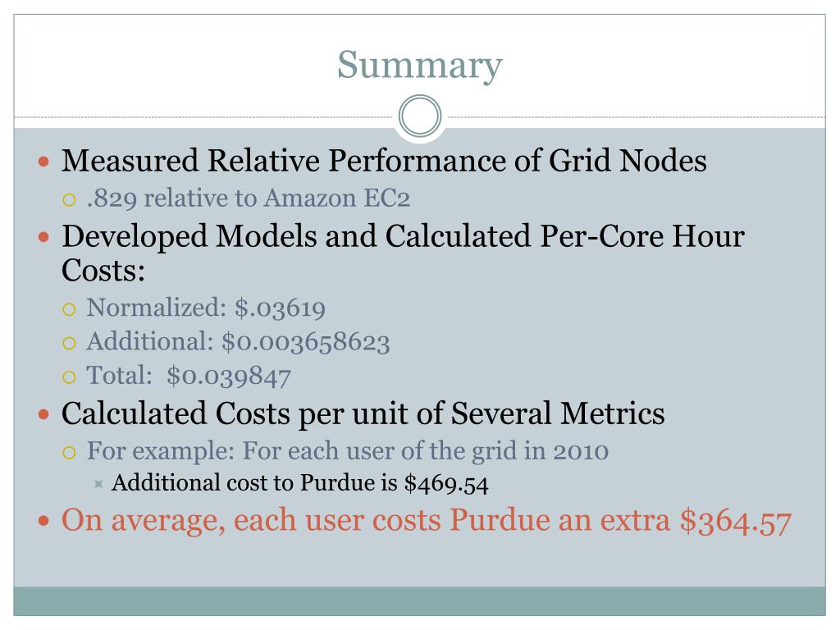This screenshot has width=840, height=630.
Task: Click the hollow bullet beside .829 relative
Action: tap(69, 200)
